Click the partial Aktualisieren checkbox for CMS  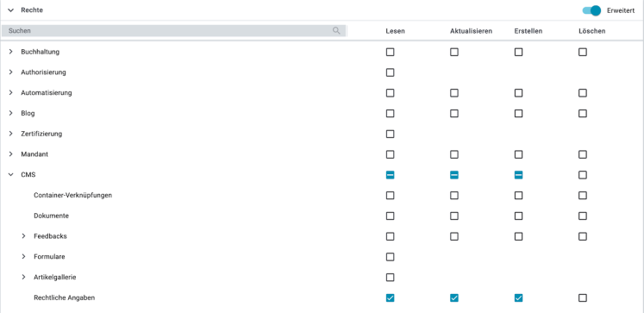(454, 175)
